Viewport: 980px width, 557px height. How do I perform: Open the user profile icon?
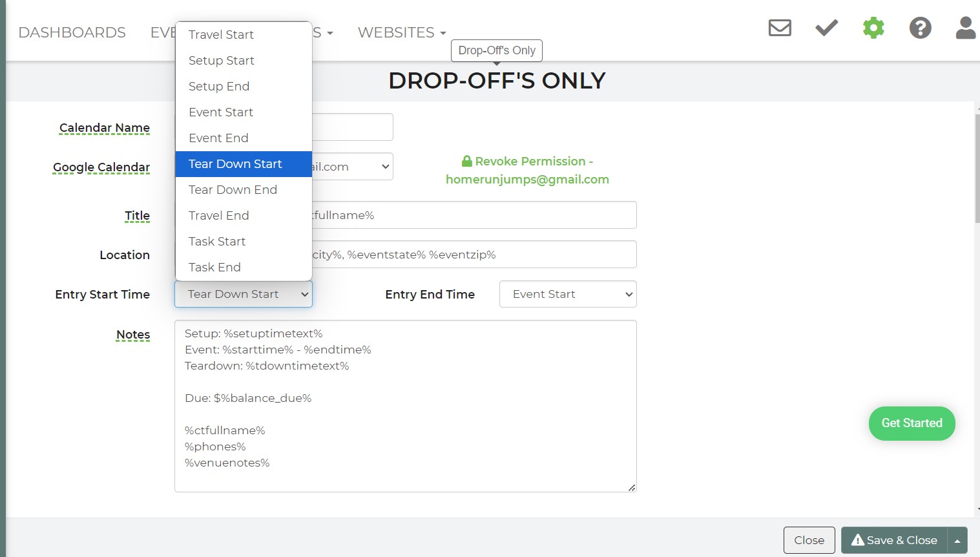click(x=965, y=28)
